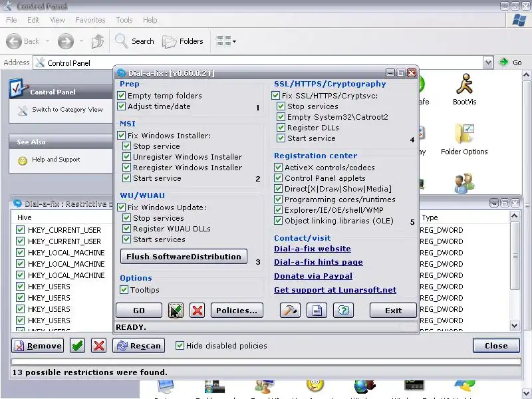This screenshot has width=532, height=399.
Task: Toggle Fix Windows Installer checkbox
Action: pyautogui.click(x=122, y=136)
